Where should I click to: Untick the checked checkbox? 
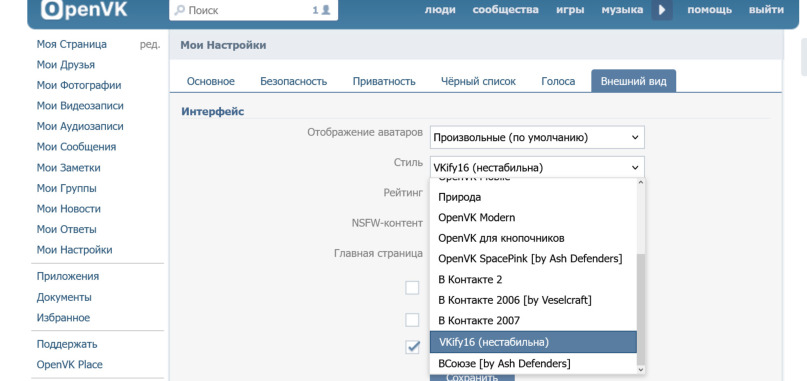412,348
